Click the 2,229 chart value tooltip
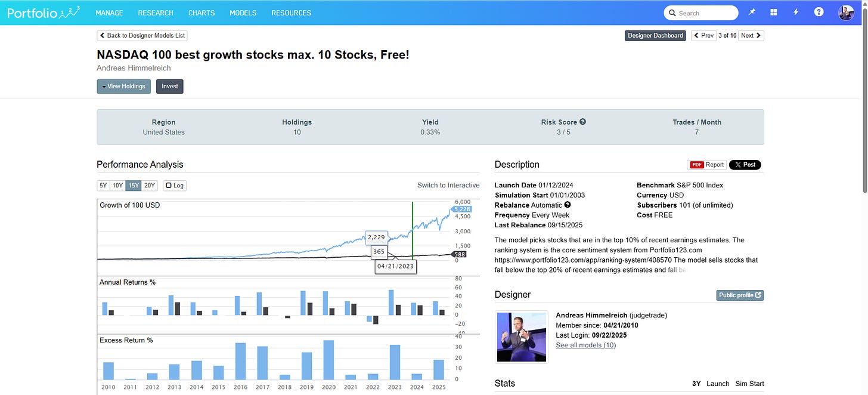Image resolution: width=868 pixels, height=395 pixels. coord(376,237)
